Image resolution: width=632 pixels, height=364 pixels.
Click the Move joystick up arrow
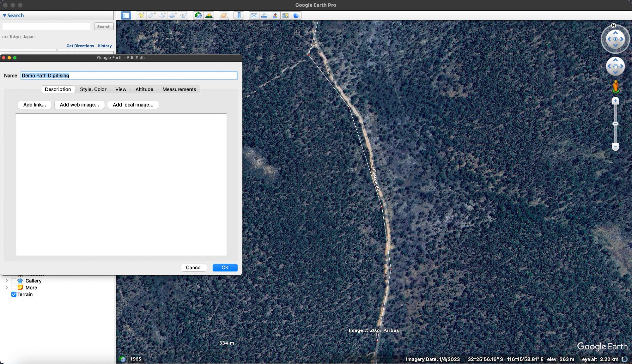pos(615,60)
